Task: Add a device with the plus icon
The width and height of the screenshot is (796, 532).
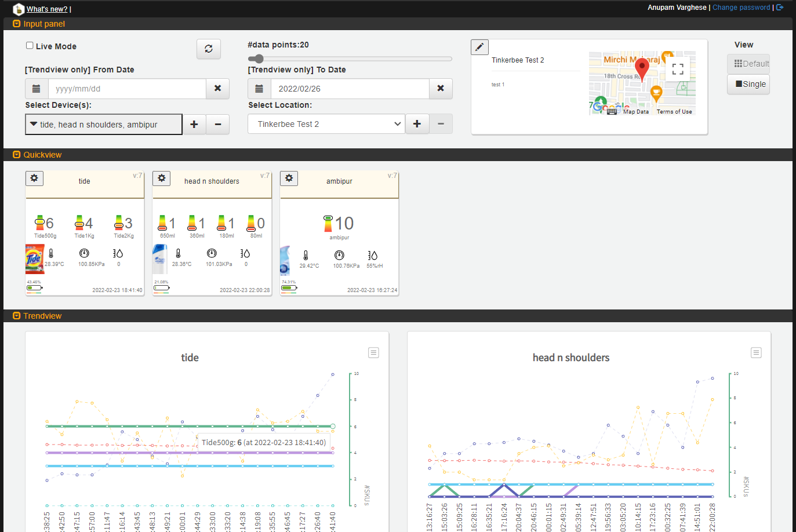Action: coord(194,123)
